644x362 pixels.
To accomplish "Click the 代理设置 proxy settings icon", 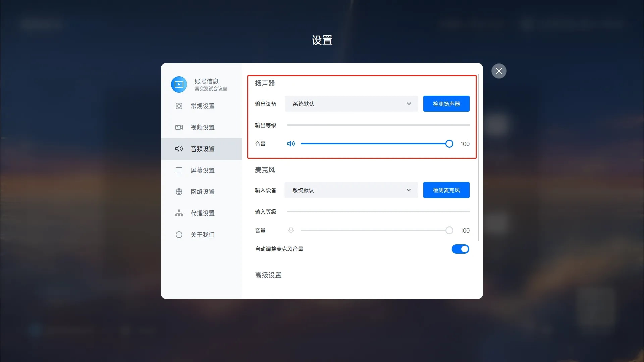I will pos(179,213).
